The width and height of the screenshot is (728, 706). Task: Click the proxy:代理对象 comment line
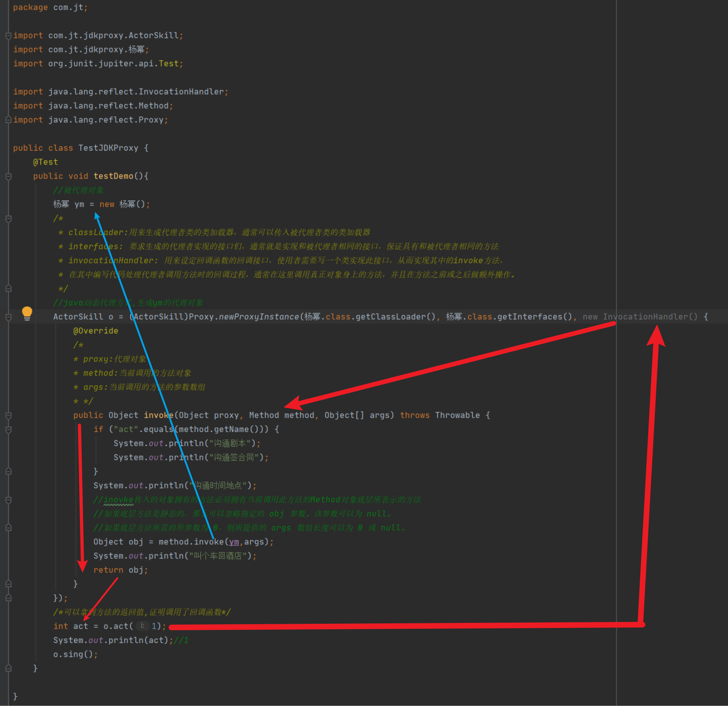[x=110, y=359]
